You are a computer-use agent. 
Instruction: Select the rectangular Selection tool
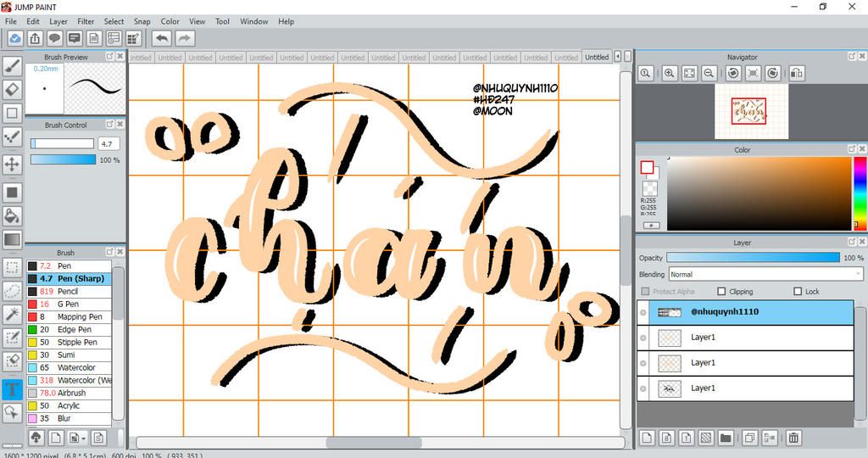pyautogui.click(x=12, y=267)
